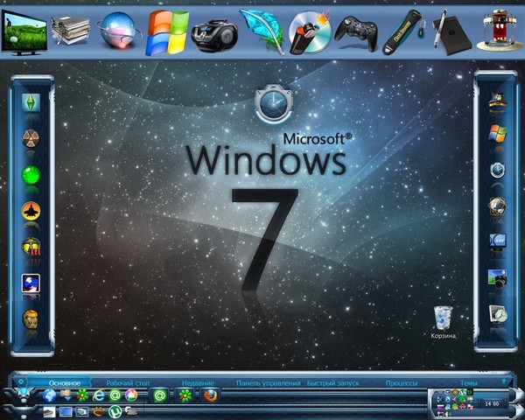The width and height of the screenshot is (525, 420).
Task: Launch the yellow masked figure game icon
Action: tap(31, 247)
